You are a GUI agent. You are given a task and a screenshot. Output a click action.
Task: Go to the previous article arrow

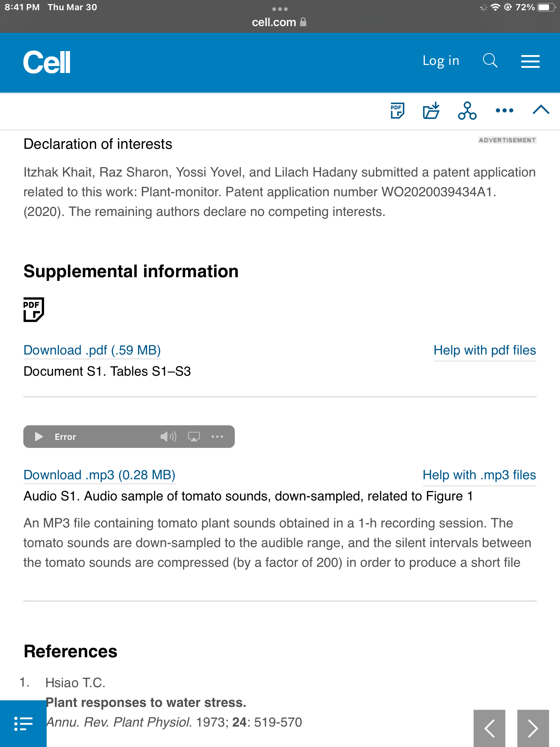(489, 728)
